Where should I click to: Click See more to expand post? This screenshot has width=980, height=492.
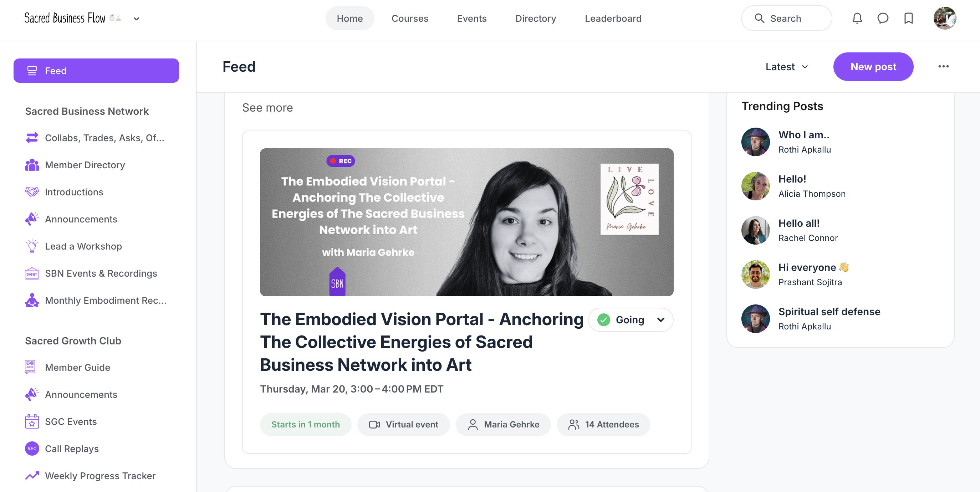point(267,108)
